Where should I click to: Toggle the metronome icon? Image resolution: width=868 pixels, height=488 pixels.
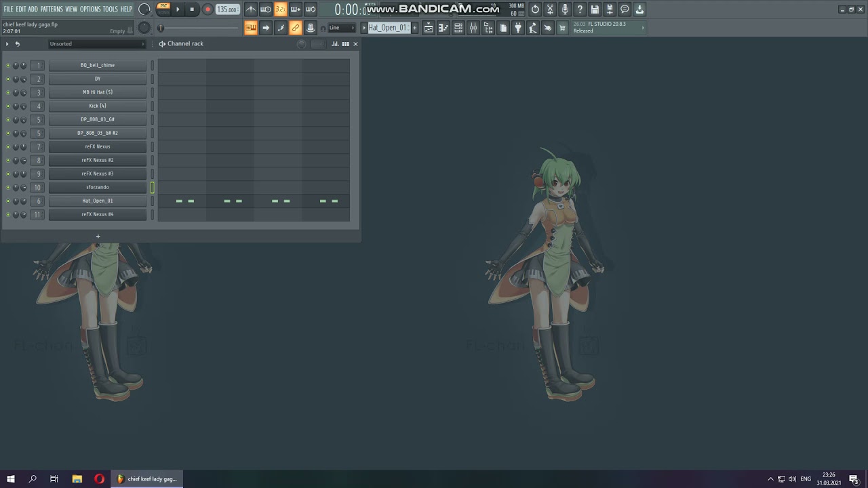(251, 9)
